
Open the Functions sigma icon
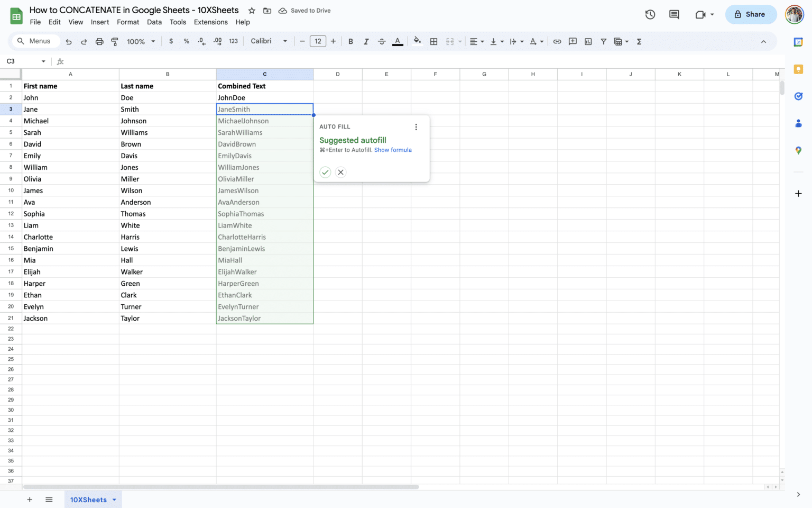pyautogui.click(x=639, y=41)
